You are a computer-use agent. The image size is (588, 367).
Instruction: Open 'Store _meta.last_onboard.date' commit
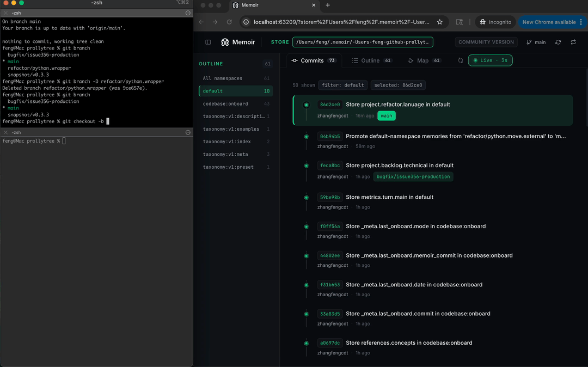(x=414, y=285)
